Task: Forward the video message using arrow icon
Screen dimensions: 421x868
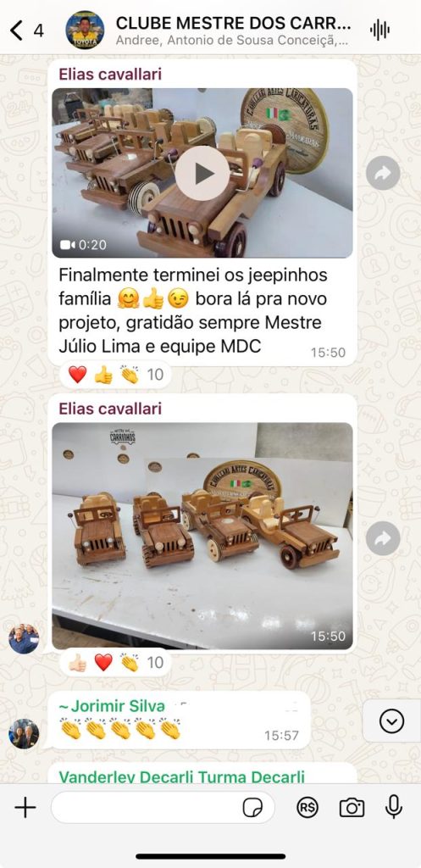Action: point(383,173)
